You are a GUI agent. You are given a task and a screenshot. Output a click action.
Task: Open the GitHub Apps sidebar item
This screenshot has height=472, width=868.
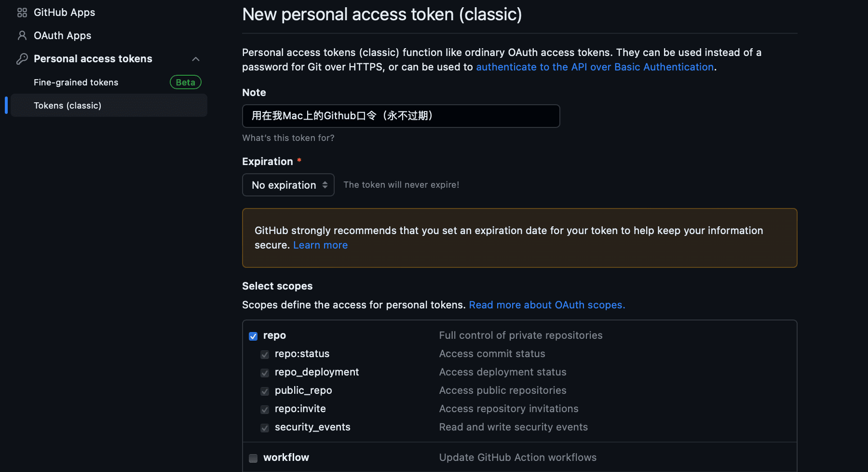[x=64, y=13]
